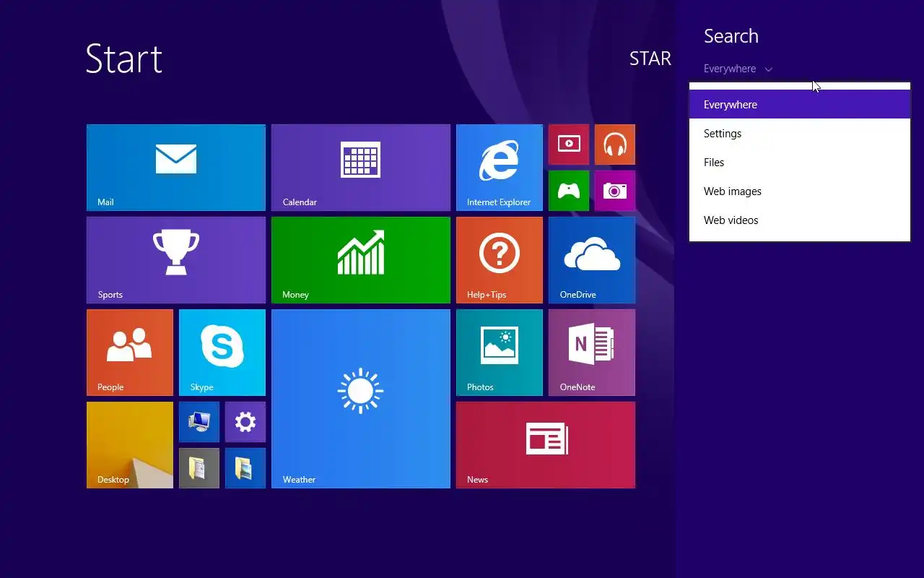Open the Pictures folder tile
This screenshot has width=924, height=578.
click(x=245, y=468)
